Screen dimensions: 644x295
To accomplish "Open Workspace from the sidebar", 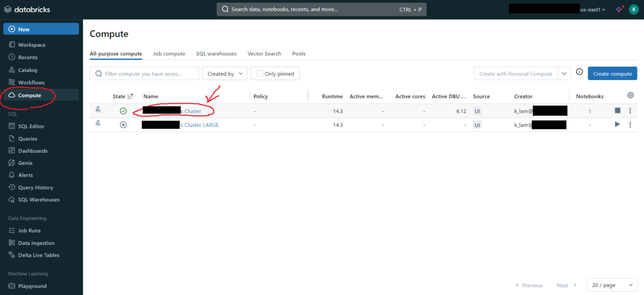I will [32, 45].
